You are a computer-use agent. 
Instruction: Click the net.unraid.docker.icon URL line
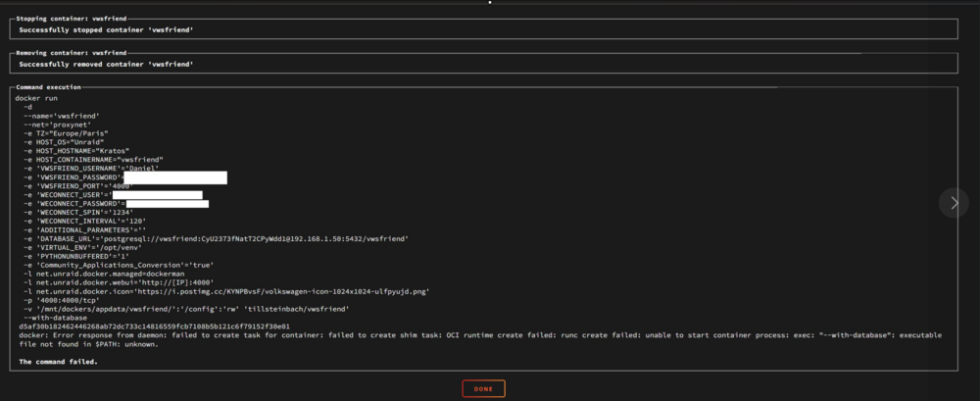coord(226,291)
